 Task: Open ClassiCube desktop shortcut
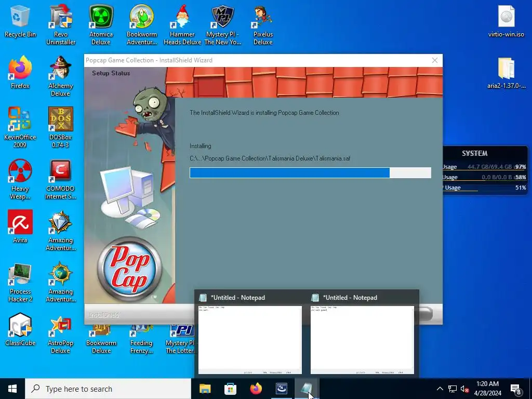[x=20, y=330]
